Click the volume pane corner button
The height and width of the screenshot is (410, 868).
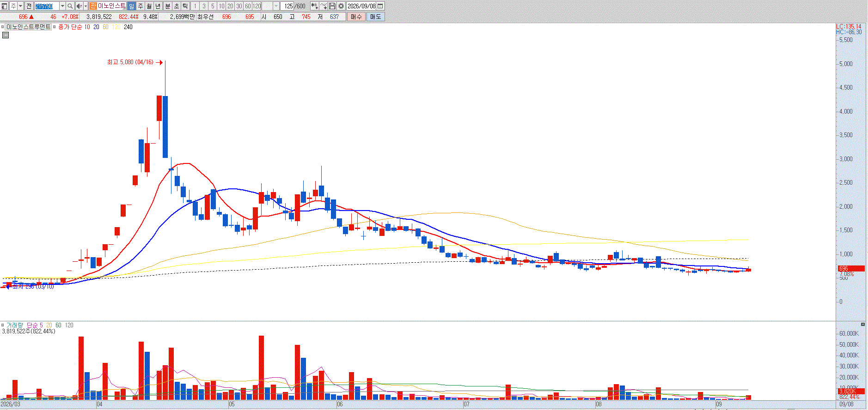(x=863, y=325)
